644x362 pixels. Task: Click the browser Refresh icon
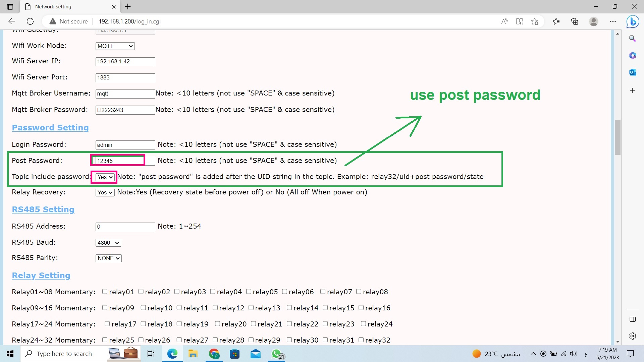(x=30, y=21)
